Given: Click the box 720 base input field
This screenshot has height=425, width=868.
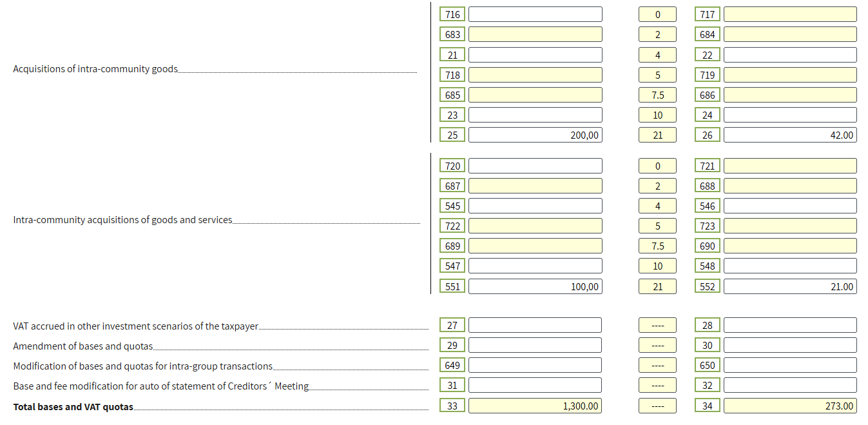Looking at the screenshot, I should click(x=535, y=166).
